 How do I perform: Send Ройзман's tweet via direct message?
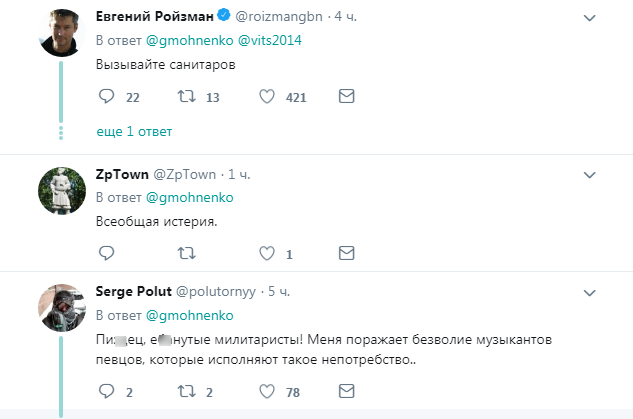pyautogui.click(x=346, y=97)
